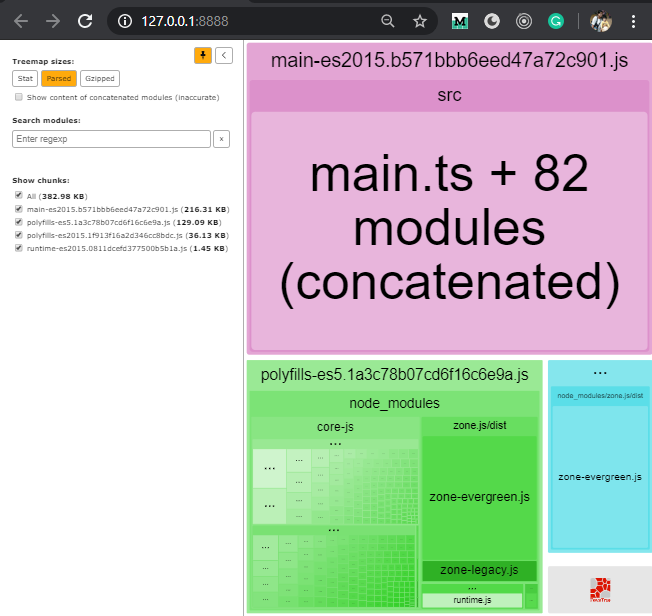Toggle the polyfills-es5 chunk checkbox

coord(19,222)
